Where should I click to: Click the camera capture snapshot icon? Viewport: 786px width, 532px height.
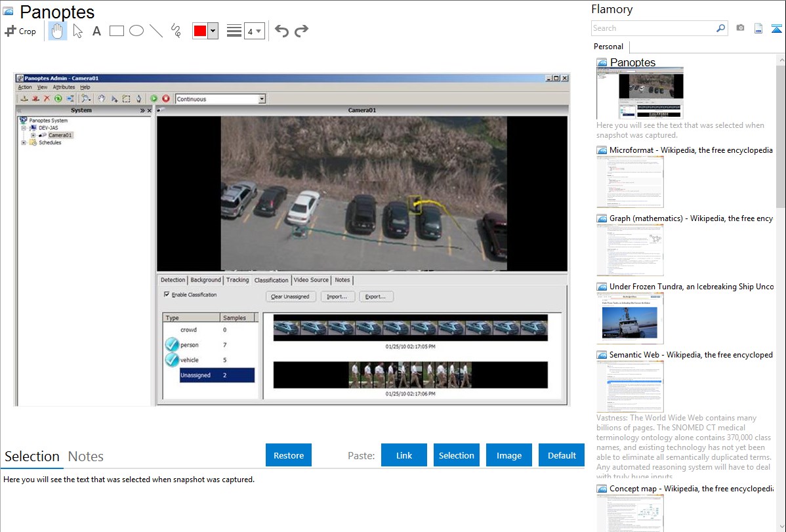click(740, 28)
